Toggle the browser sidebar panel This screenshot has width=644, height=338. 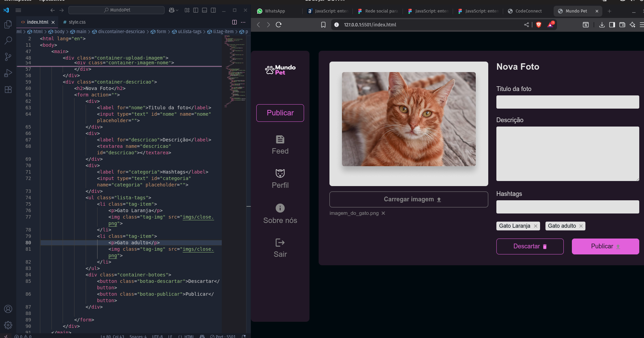pos(612,25)
